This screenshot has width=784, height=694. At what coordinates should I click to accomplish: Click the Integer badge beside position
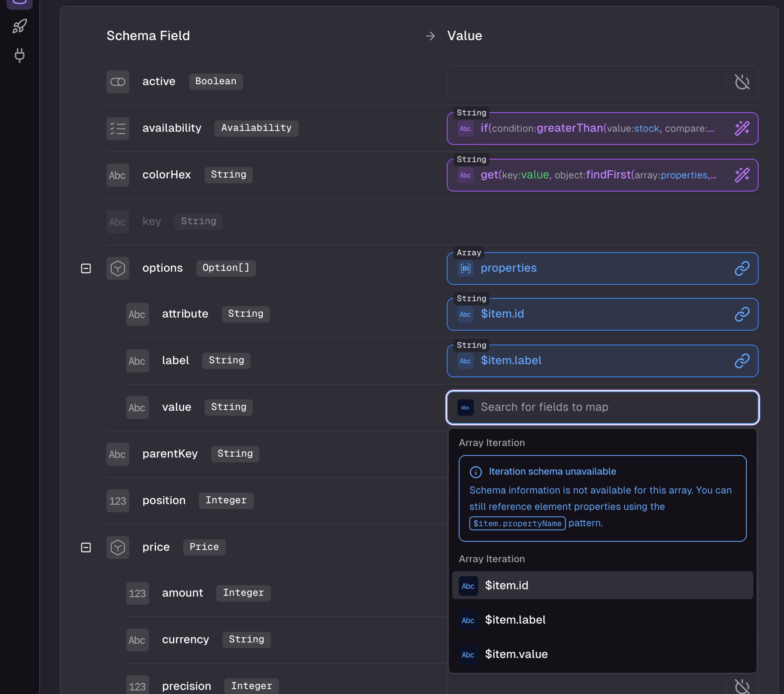tap(226, 500)
